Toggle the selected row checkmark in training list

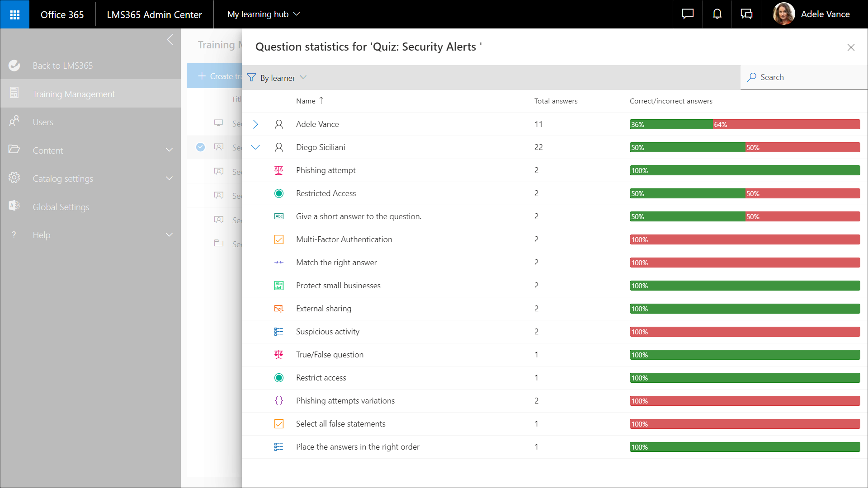(x=200, y=147)
